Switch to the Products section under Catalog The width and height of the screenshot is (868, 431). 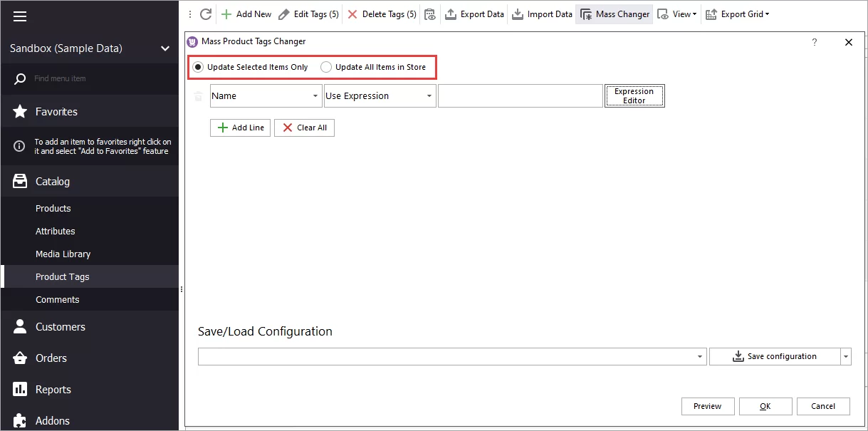[53, 208]
